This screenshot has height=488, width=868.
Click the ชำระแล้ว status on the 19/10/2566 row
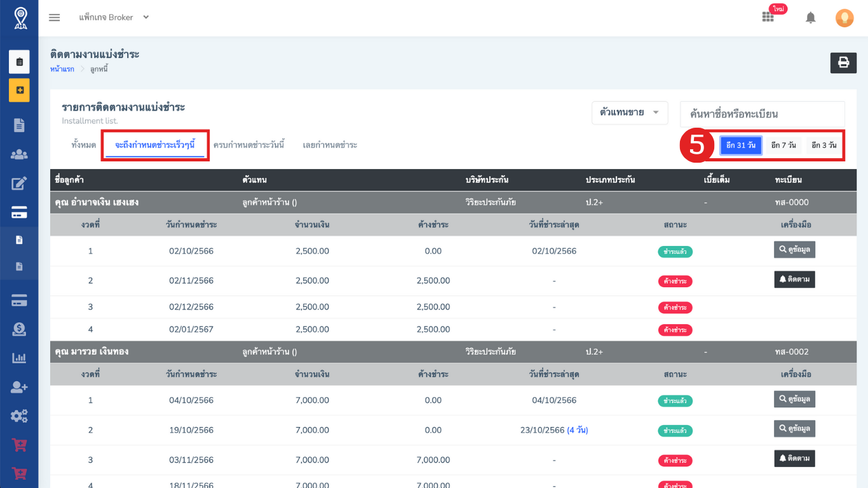coord(675,431)
